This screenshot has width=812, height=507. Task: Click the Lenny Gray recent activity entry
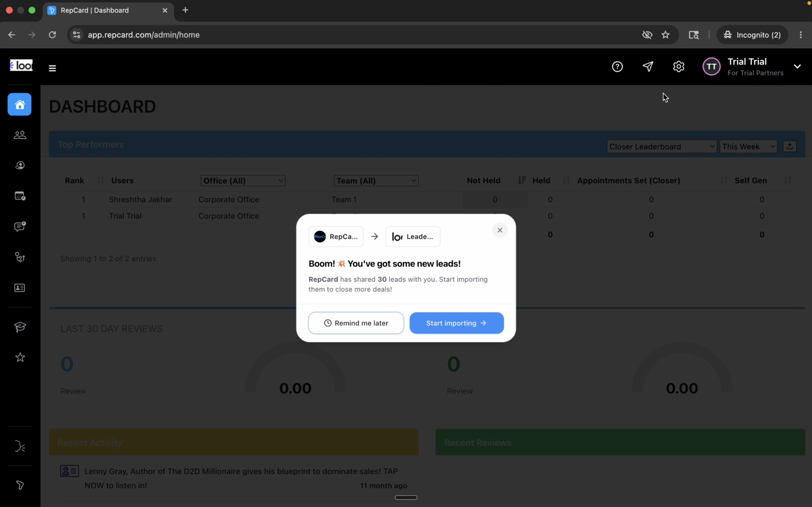point(241,478)
